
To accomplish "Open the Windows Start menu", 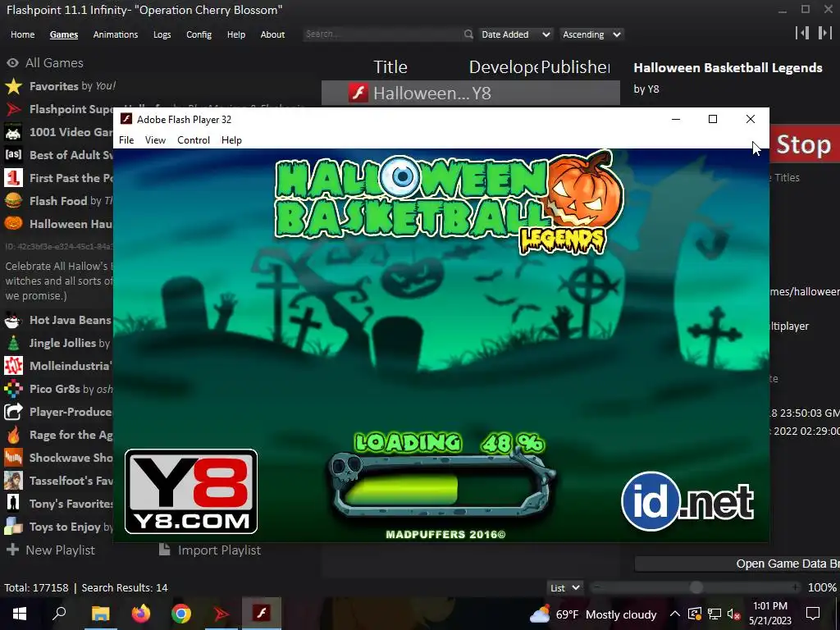I will point(20,614).
